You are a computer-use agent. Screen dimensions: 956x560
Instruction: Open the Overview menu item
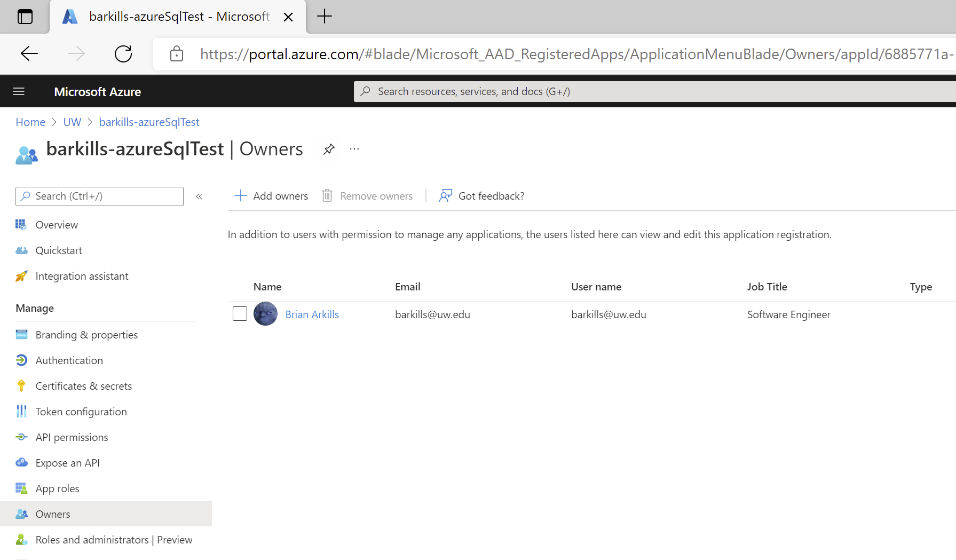coord(57,225)
